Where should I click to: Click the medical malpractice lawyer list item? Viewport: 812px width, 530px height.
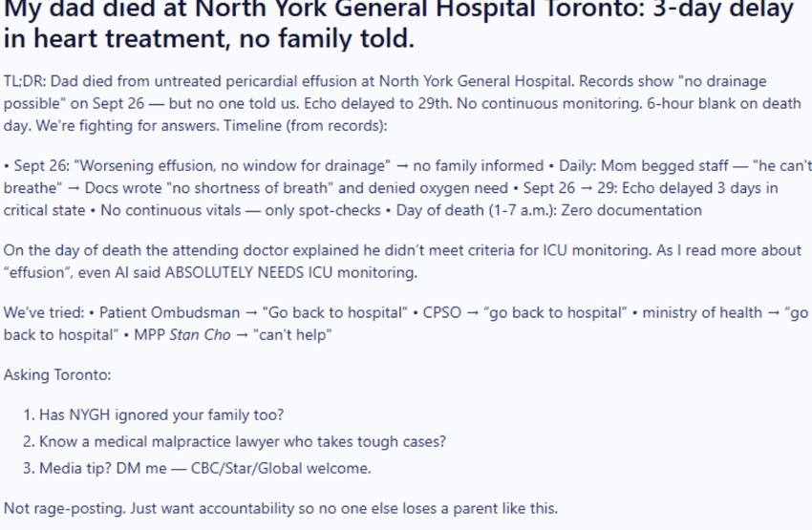click(x=243, y=442)
